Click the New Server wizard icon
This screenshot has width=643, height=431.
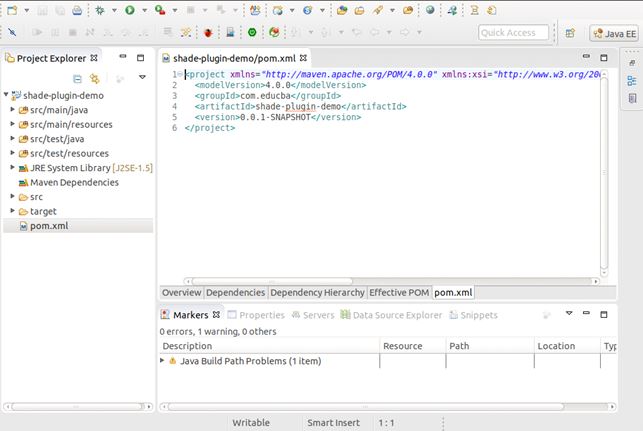point(255,10)
